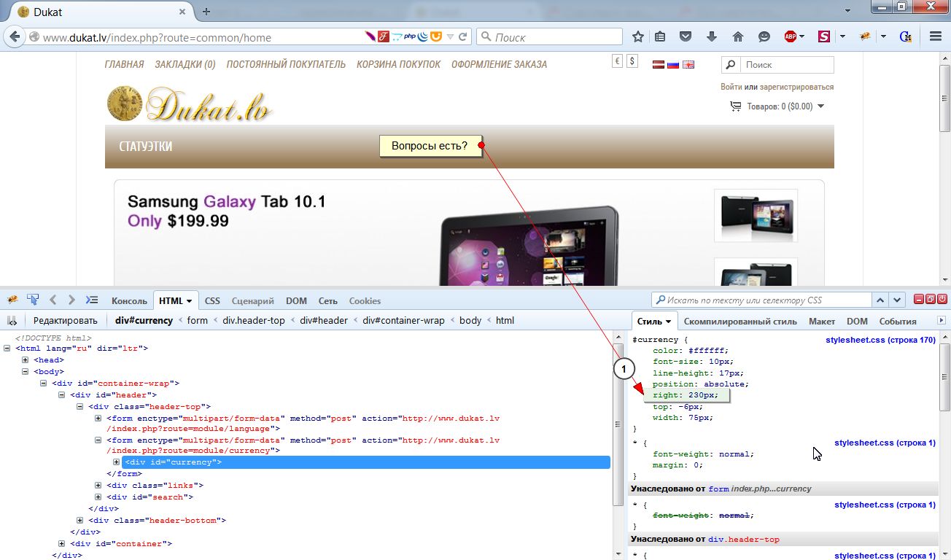The image size is (951, 560).
Task: Switch to the Консоль tab
Action: pyautogui.click(x=129, y=300)
